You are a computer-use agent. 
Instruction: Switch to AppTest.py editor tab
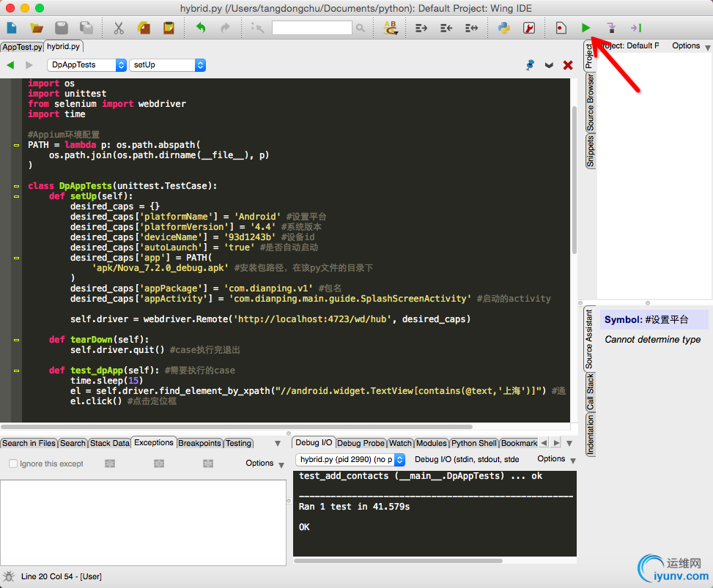(x=22, y=47)
